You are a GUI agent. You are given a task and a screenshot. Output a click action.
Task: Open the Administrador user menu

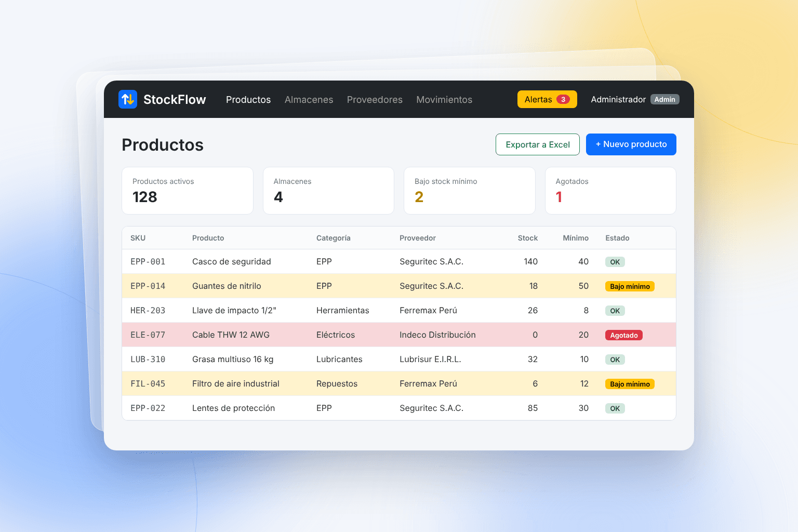click(618, 99)
